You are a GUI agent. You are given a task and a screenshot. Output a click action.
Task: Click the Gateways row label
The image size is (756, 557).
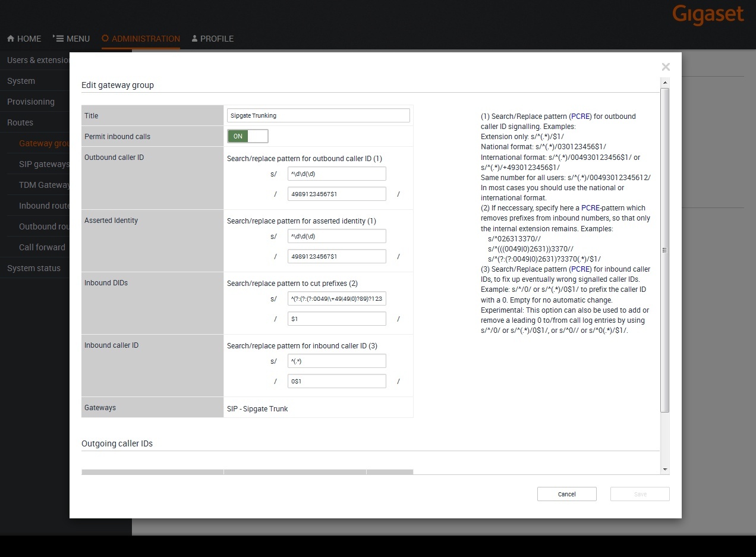100,408
